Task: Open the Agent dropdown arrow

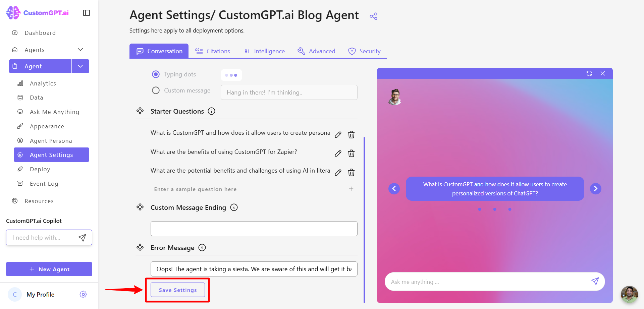Action: coord(80,66)
